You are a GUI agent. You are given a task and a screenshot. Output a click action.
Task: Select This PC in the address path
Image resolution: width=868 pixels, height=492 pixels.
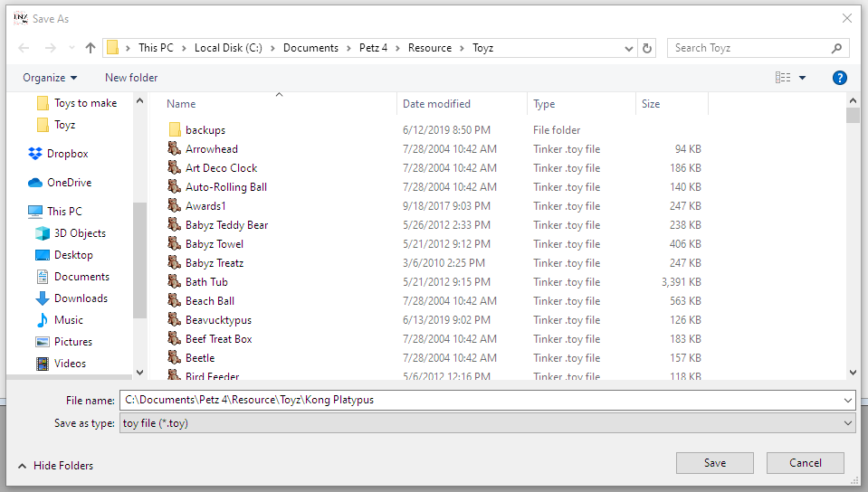(x=156, y=48)
